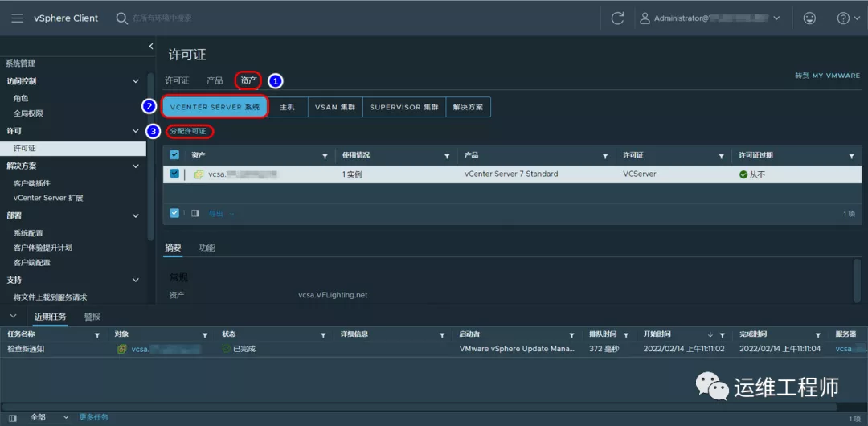Select the VSAN 集群 tab
This screenshot has width=868, height=426.
tap(335, 107)
